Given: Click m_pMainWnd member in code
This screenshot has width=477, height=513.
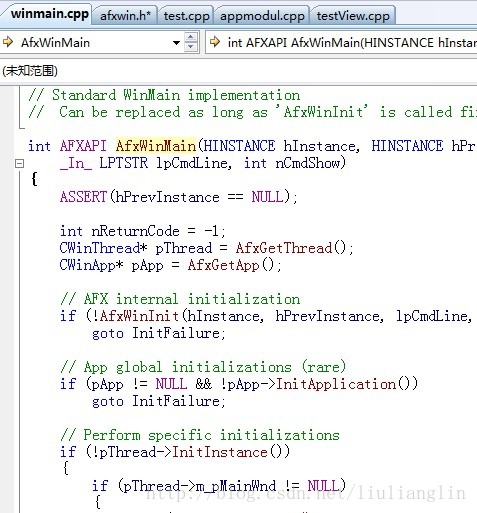Looking at the screenshot, I should click(236, 486).
